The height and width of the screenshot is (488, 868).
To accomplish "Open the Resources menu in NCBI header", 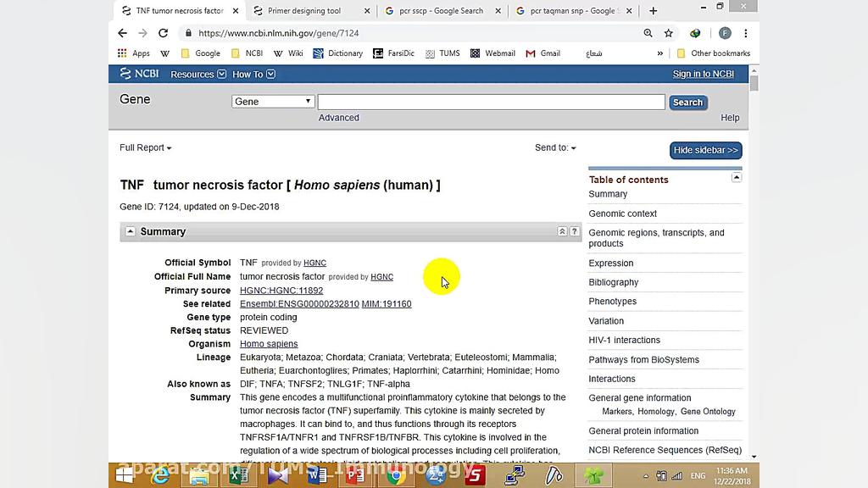I will (198, 75).
